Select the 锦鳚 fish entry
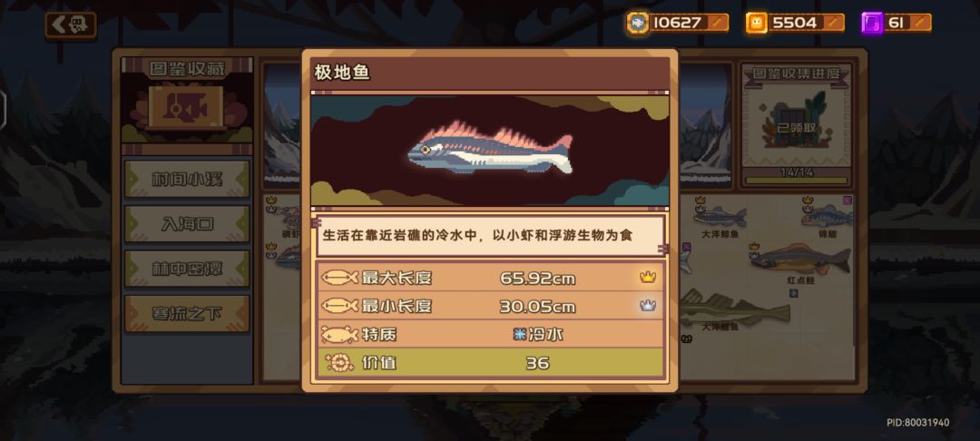The image size is (980, 441). click(827, 220)
